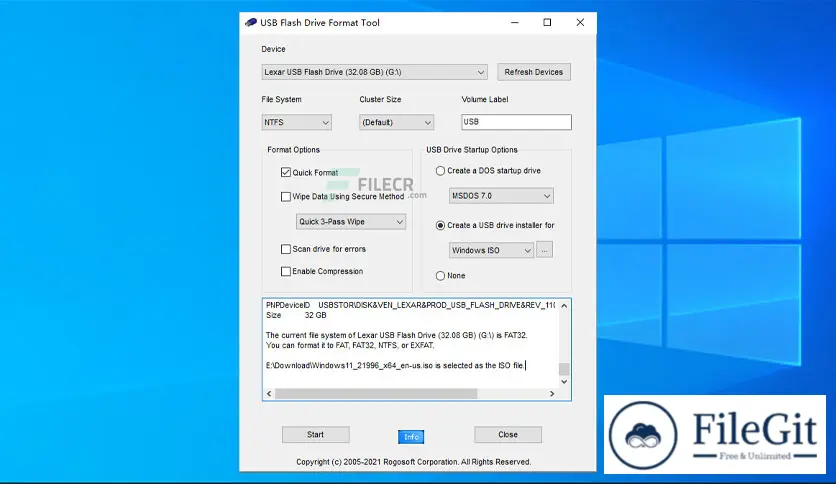Screen dimensions: 836x484
Task: Click the horizontal scrollbar thumb in log
Action: pos(376,393)
